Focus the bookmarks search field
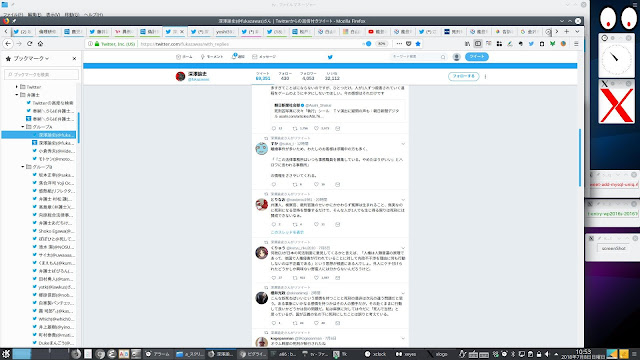Image resolution: width=640 pixels, height=360 pixels. (x=41, y=74)
